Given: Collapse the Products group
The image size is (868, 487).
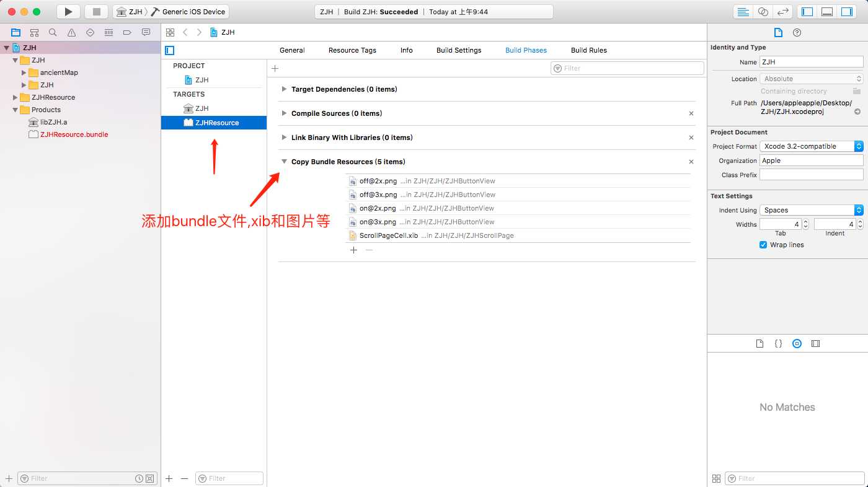Looking at the screenshot, I should click(x=15, y=110).
